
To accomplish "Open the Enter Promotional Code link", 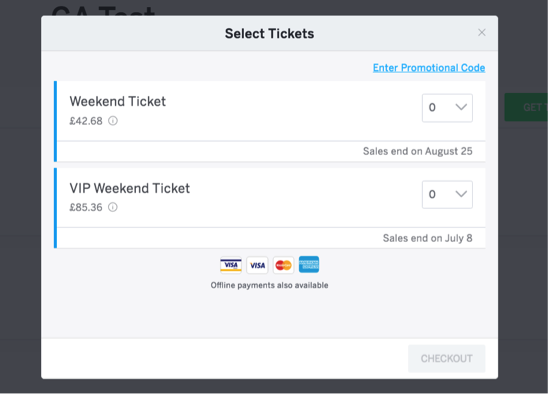I will point(429,67).
